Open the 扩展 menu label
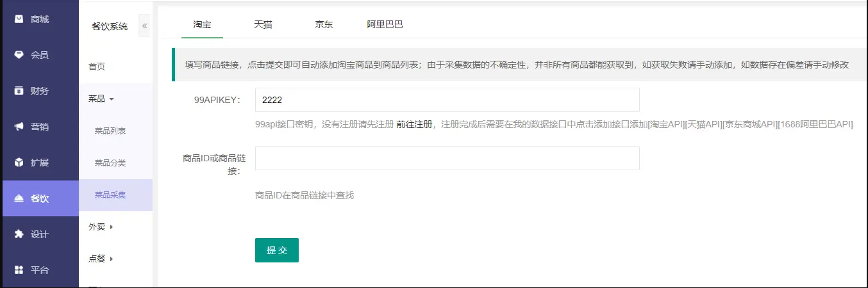Screen dimensions: 868x288 pyautogui.click(x=40, y=163)
